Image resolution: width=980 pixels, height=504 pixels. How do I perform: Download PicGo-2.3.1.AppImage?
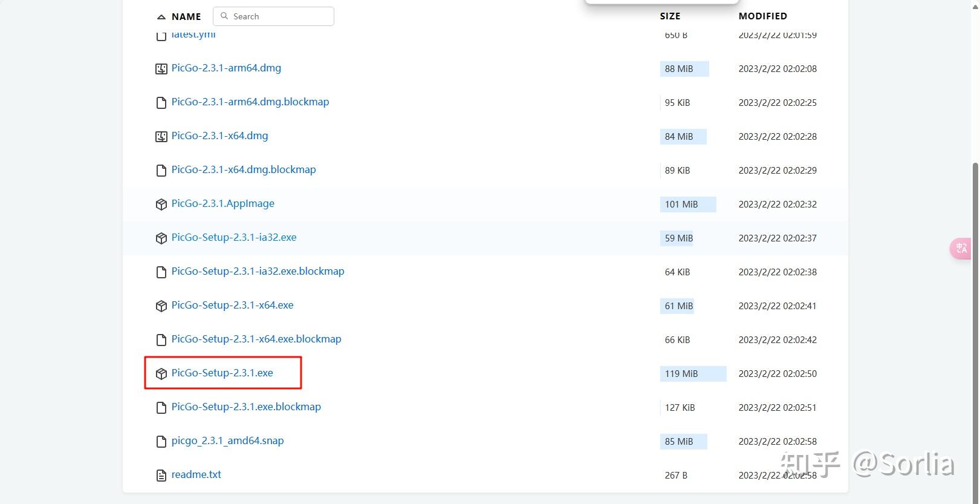(x=223, y=203)
